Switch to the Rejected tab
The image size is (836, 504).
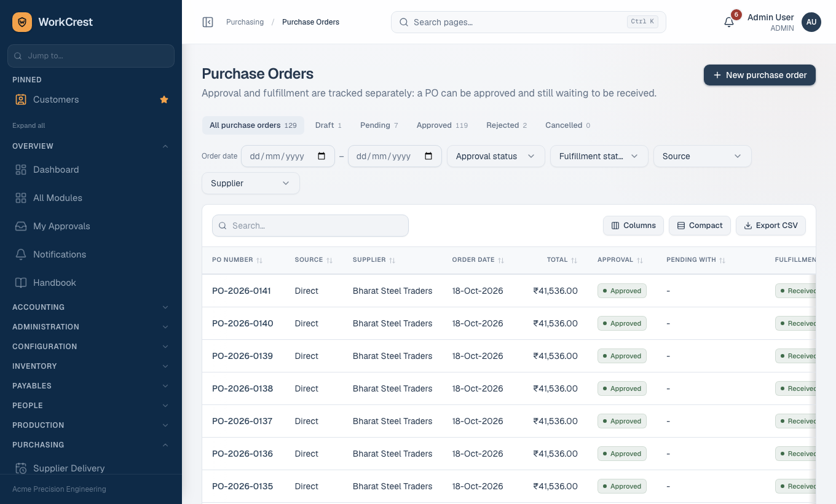tap(507, 125)
